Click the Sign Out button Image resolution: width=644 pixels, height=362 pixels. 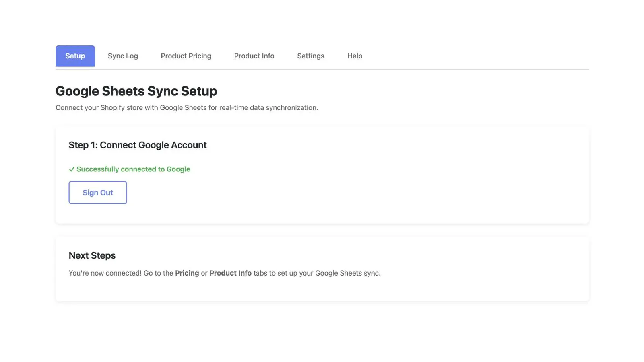tap(98, 193)
